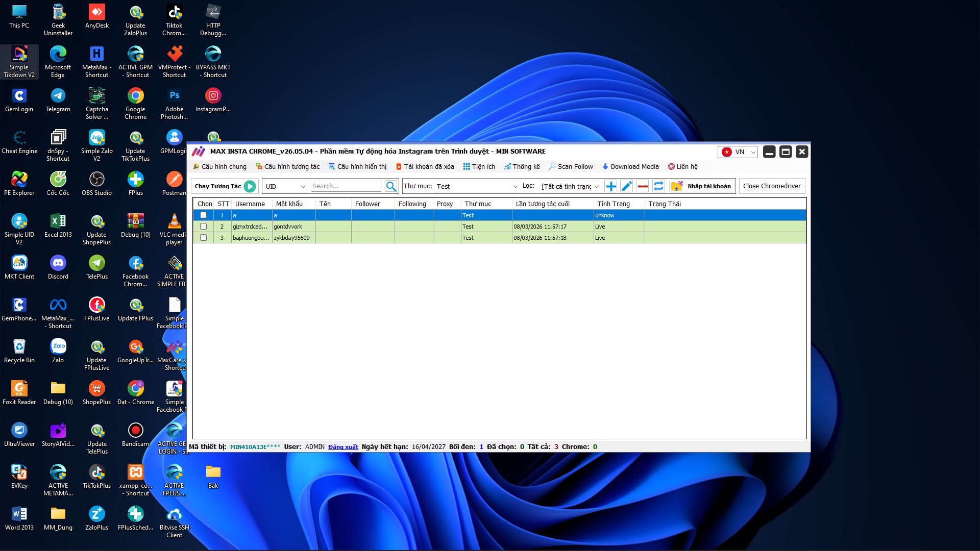Select the Telegram desktop shortcut
The image size is (980, 551).
[x=58, y=100]
